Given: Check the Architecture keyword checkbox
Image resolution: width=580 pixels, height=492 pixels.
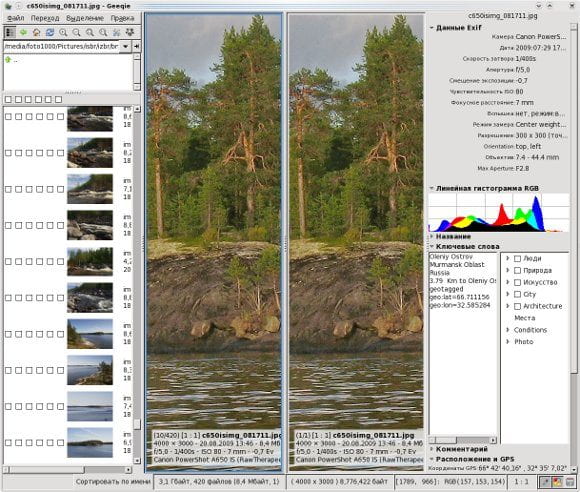Looking at the screenshot, I should (x=517, y=306).
